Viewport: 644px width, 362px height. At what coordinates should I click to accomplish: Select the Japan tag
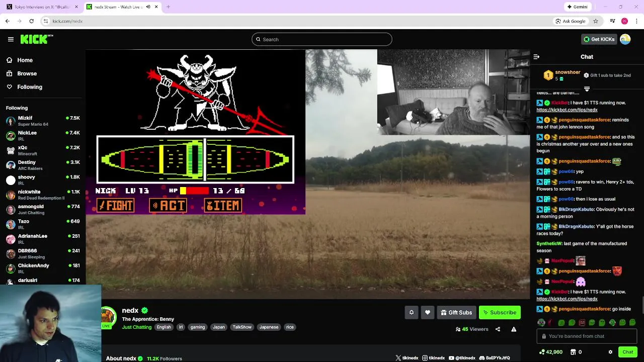219,327
